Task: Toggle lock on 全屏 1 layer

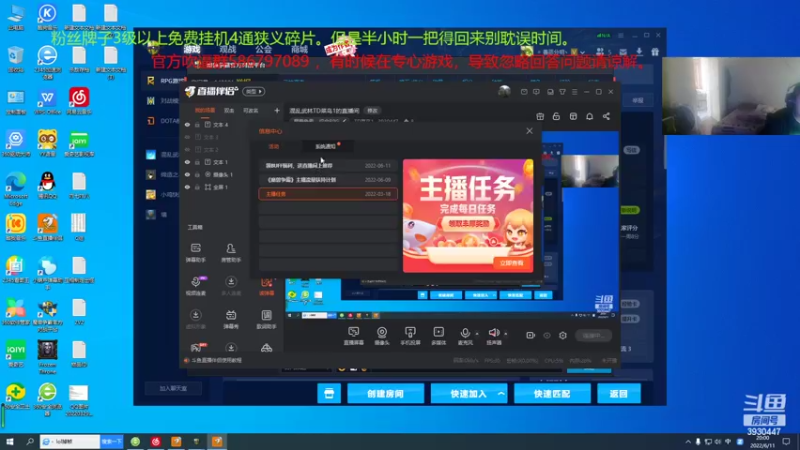Action: click(197, 187)
